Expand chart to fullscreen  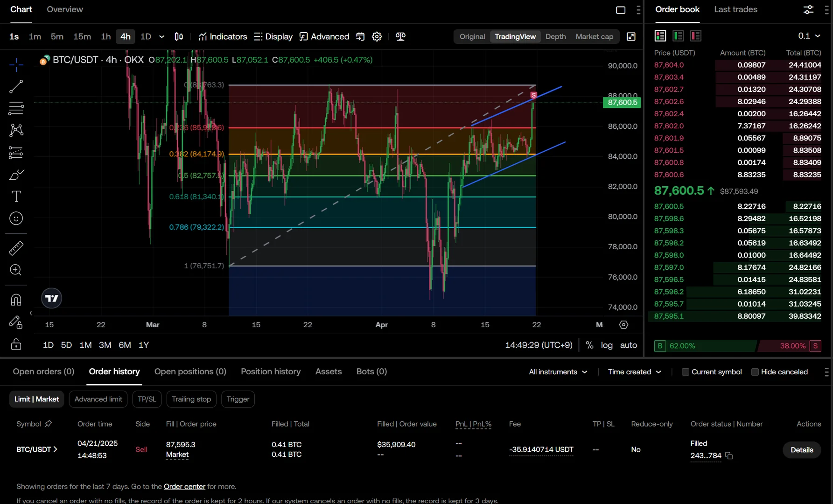tap(631, 36)
